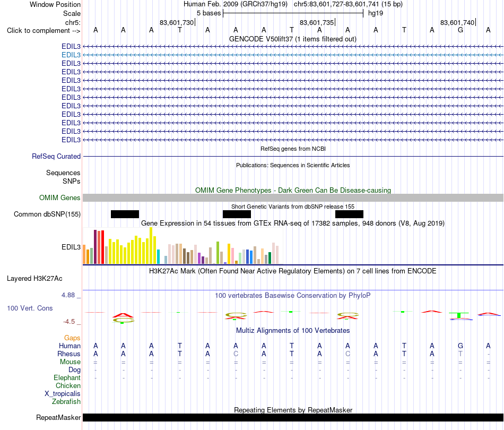Click the 'Window Position' label

(x=55, y=4)
